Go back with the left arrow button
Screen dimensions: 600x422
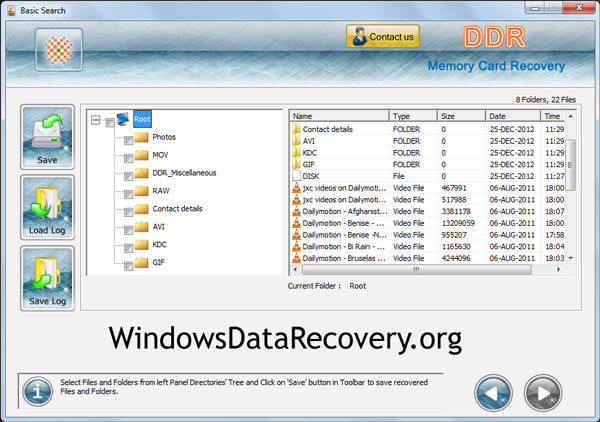pyautogui.click(x=493, y=393)
